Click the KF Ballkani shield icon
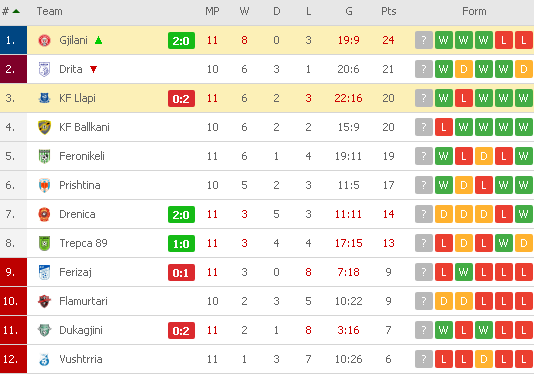 coord(44,127)
